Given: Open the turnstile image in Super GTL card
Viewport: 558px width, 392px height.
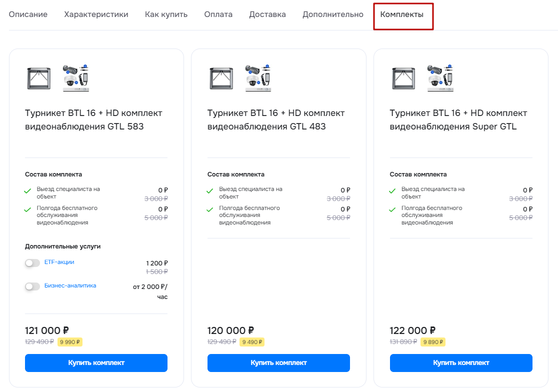Looking at the screenshot, I should (x=403, y=78).
